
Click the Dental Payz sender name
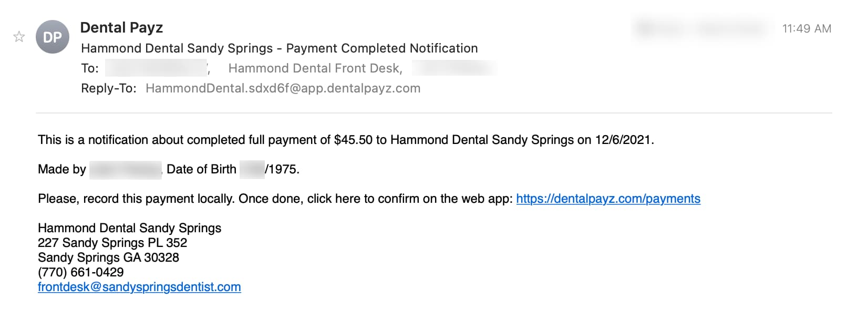click(121, 27)
